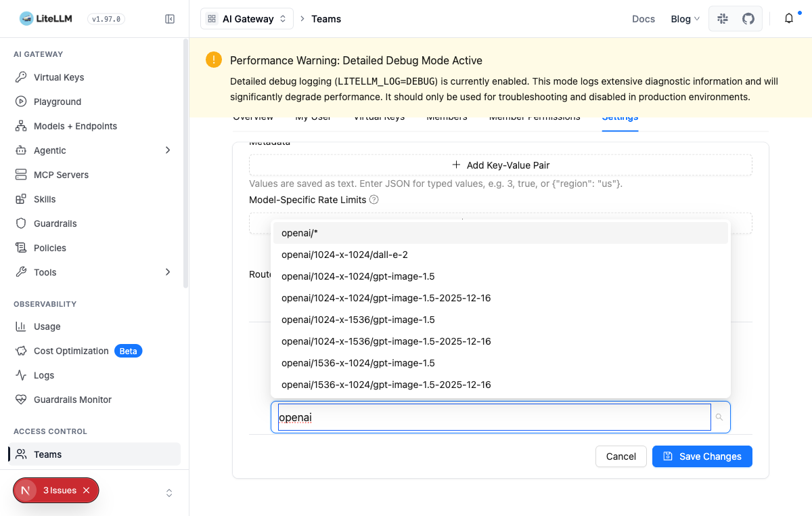
Task: Open Guardrails Monitor heart icon
Action: pos(21,400)
